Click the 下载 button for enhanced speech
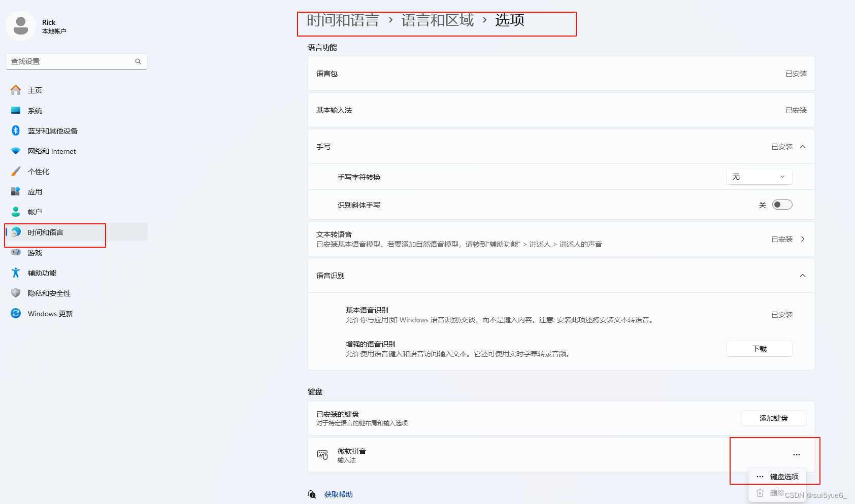This screenshot has height=504, width=855. [760, 349]
